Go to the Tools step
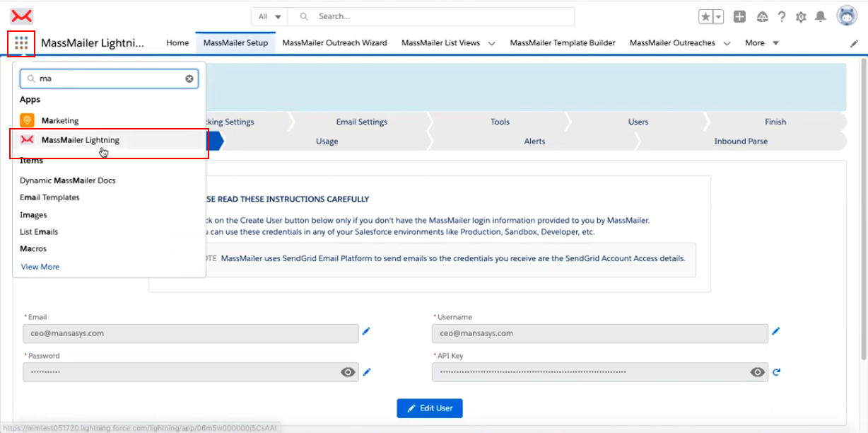This screenshot has height=433, width=868. coord(500,122)
